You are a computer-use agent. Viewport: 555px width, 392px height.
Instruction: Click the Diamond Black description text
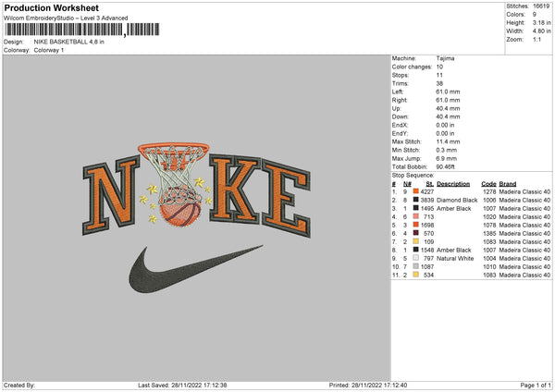point(457,201)
